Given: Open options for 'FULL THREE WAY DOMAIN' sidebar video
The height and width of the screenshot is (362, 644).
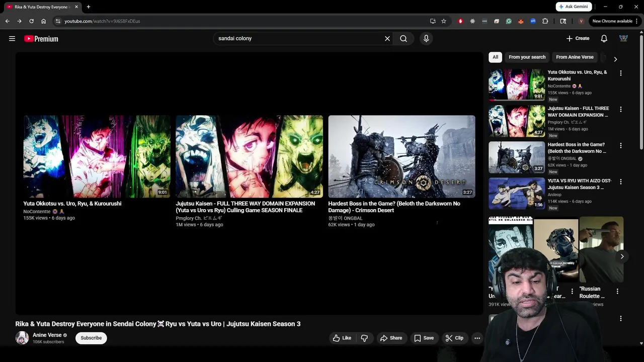Looking at the screenshot, I should pos(621,109).
